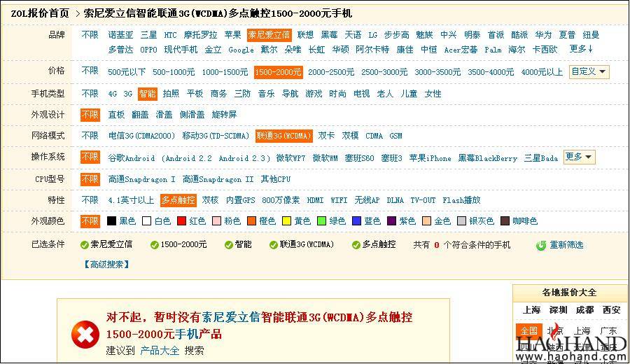Viewport: 630px width, 364px height.
Task: Click 重新筛选 to reset filters
Action: click(x=566, y=245)
